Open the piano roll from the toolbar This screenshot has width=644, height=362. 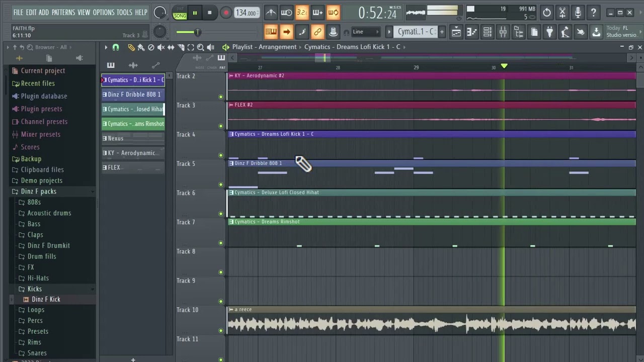pos(471,32)
